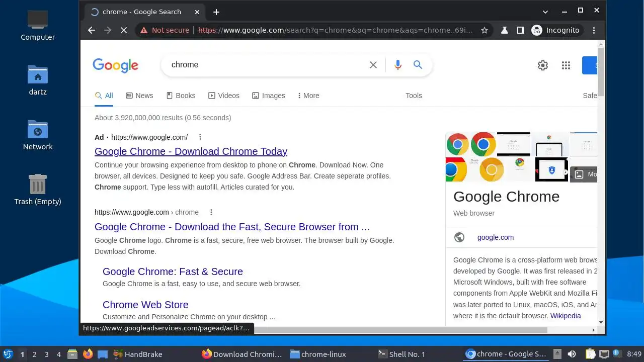
Task: Click the 'Google Chrome' knowledge panel title
Action: pos(506,197)
